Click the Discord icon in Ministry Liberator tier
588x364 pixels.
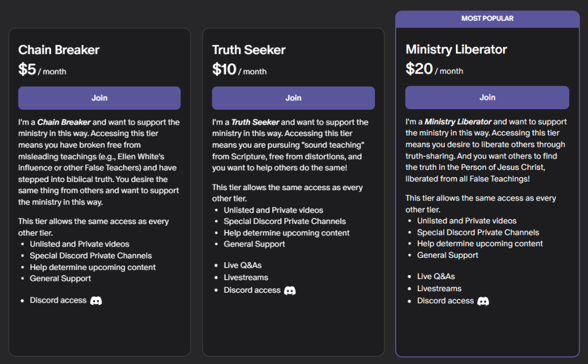483,301
